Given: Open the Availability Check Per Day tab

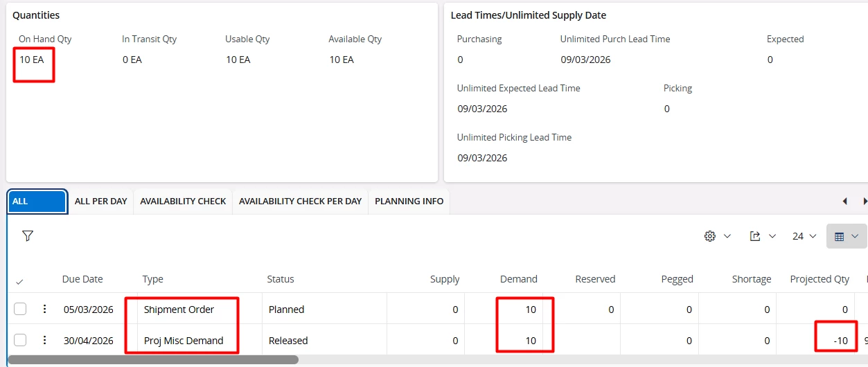Looking at the screenshot, I should (x=300, y=202).
